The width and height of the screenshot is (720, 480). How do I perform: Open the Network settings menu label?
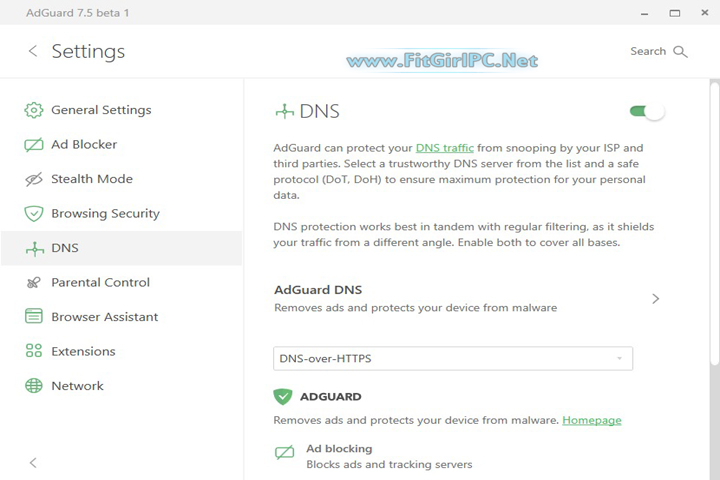click(78, 386)
